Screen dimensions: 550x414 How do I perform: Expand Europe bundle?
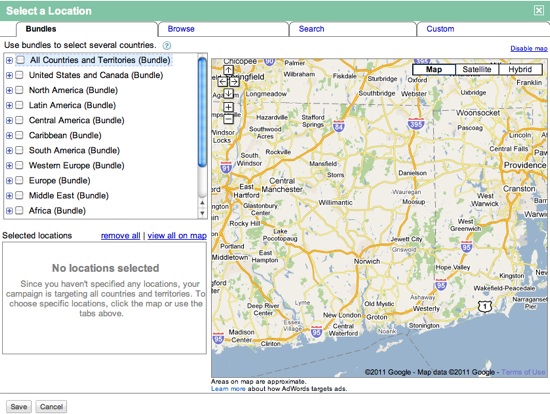[x=9, y=181]
